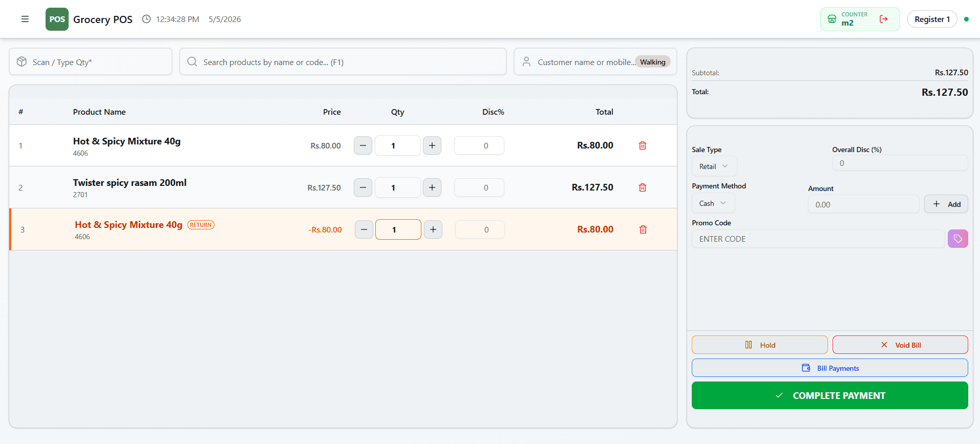The image size is (980, 444).
Task: Click COMPLETE PAYMENT button
Action: click(829, 395)
